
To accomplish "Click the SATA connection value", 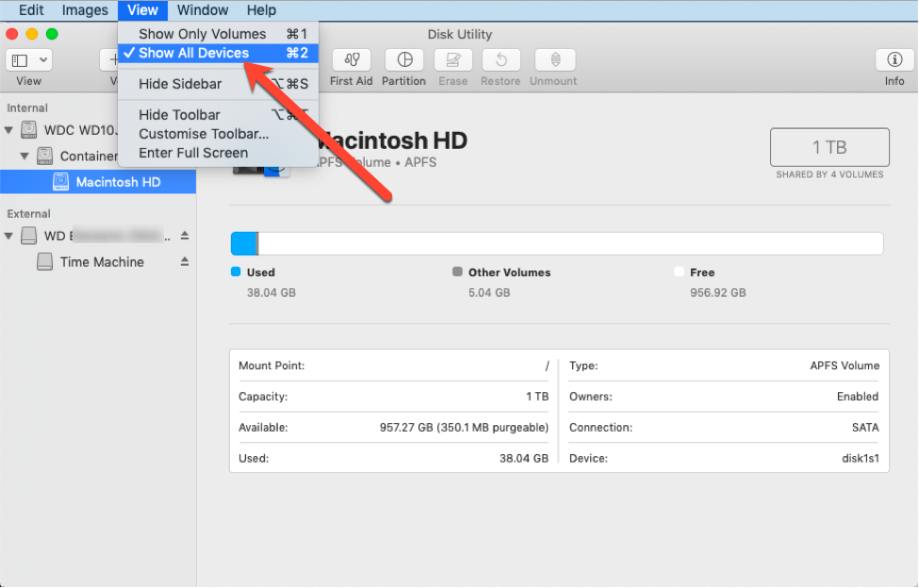I will click(865, 427).
